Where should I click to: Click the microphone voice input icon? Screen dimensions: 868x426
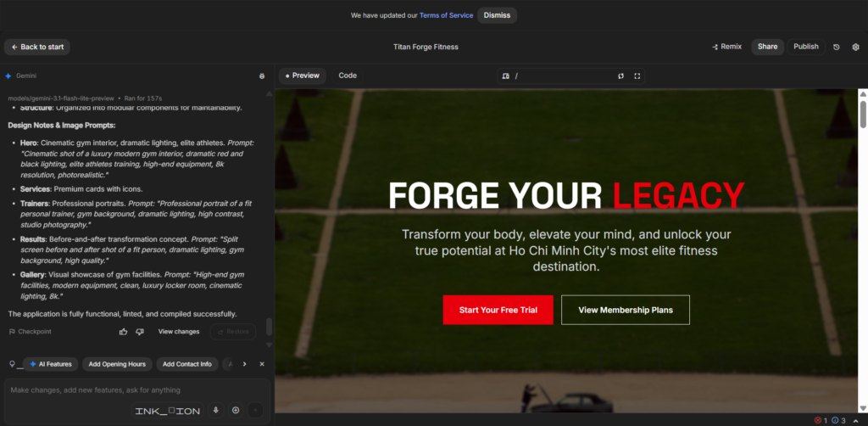pyautogui.click(x=215, y=411)
